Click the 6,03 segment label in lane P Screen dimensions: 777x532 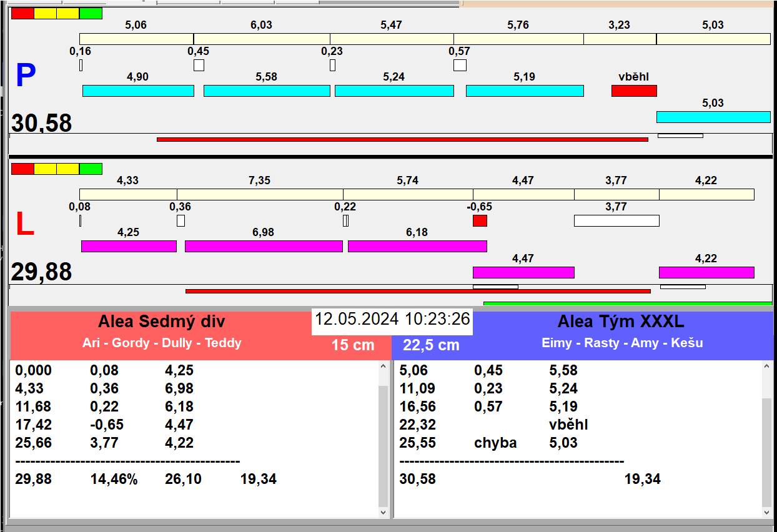[261, 25]
